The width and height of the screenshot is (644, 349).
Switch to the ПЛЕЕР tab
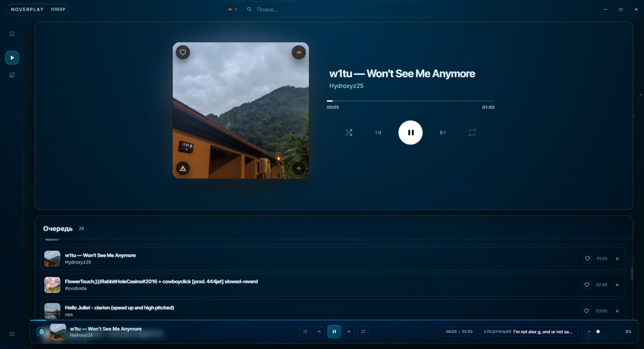(58, 9)
